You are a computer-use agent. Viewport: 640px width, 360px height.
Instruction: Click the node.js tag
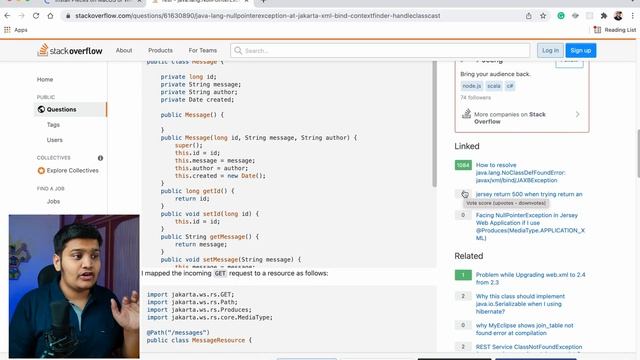tap(472, 86)
